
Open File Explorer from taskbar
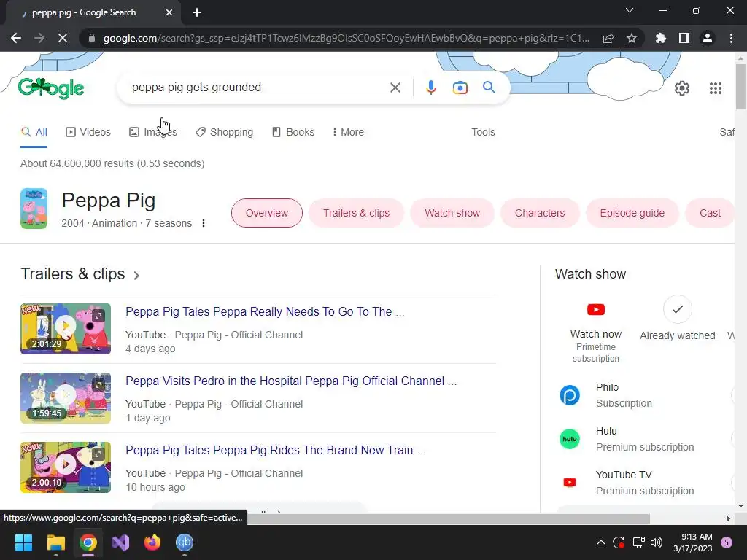click(55, 542)
